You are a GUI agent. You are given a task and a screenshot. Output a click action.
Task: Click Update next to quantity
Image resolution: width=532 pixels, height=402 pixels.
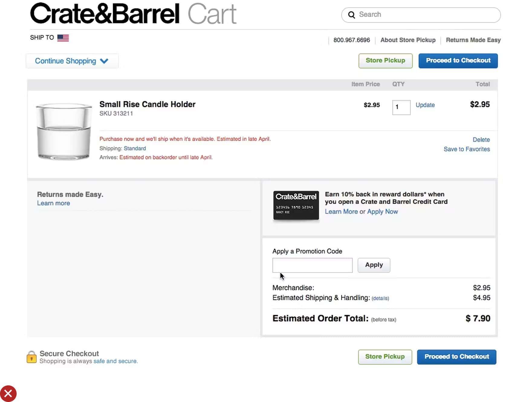point(425,105)
